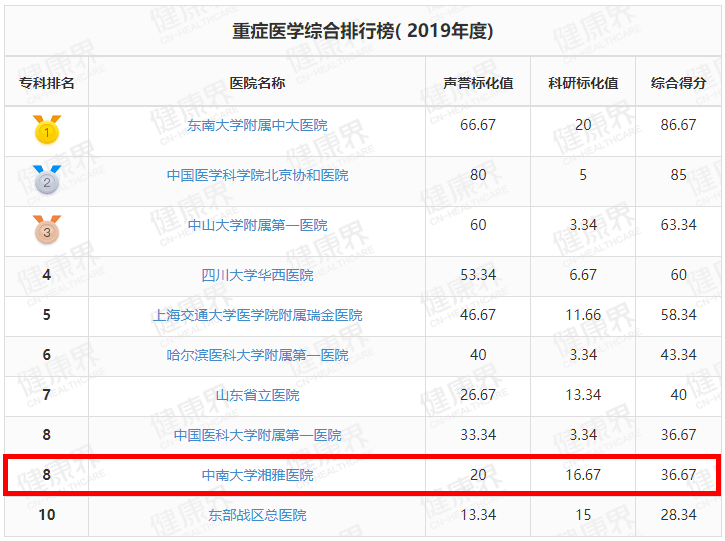Click the 专科排名 column header
Image resolution: width=725 pixels, height=541 pixels.
pos(47,83)
